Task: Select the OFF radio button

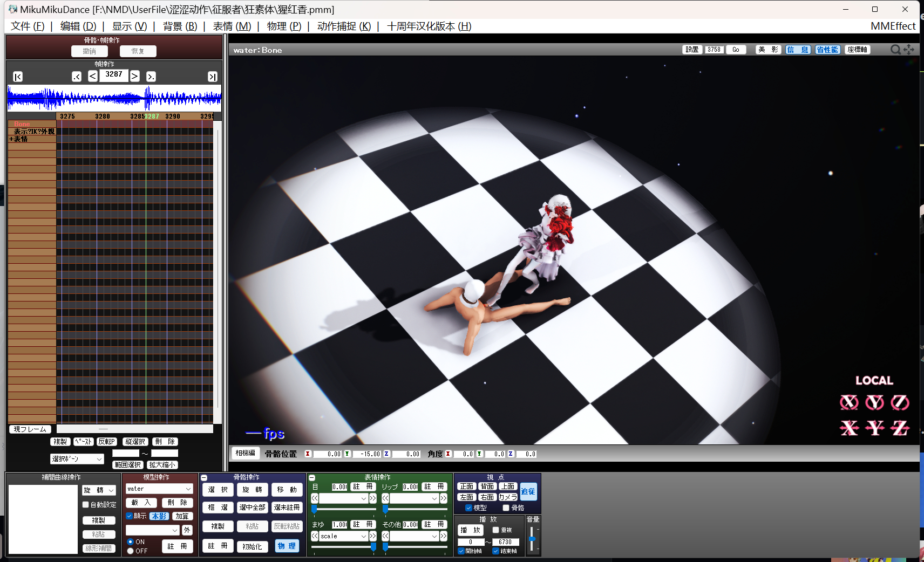Action: pyautogui.click(x=130, y=551)
